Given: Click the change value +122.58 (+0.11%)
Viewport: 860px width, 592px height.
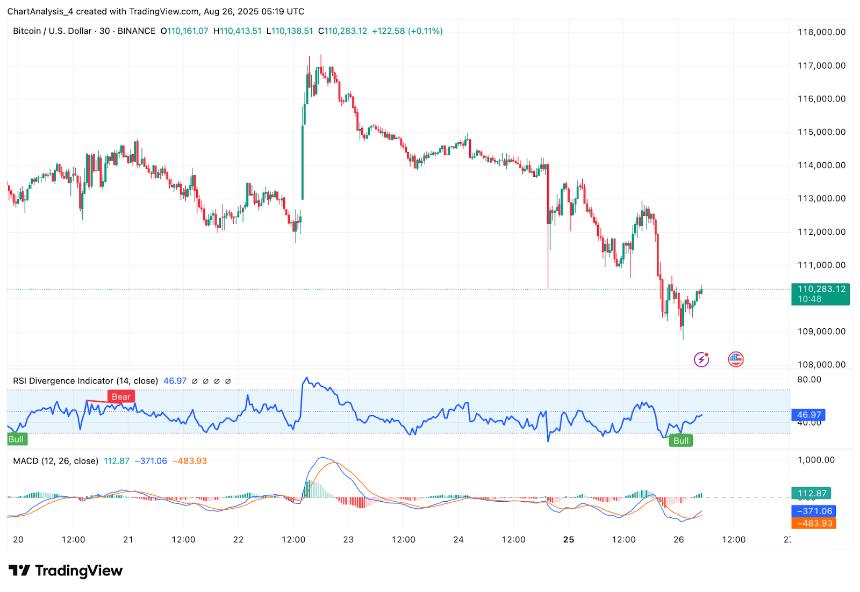Looking at the screenshot, I should pos(407,31).
